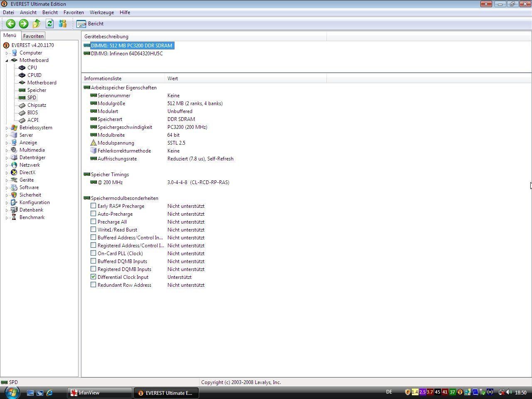Toggle the Auto-Precharge checkbox

click(94, 214)
